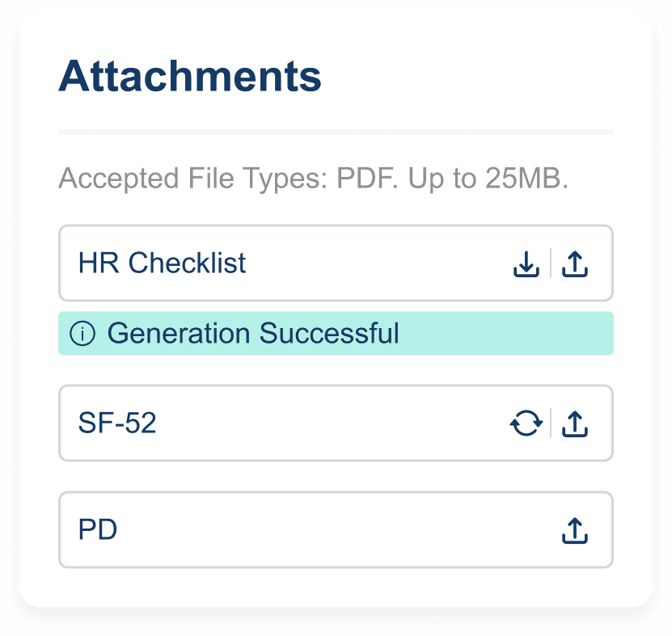Upload a file for HR Checklist
The width and height of the screenshot is (672, 636).
tap(575, 263)
